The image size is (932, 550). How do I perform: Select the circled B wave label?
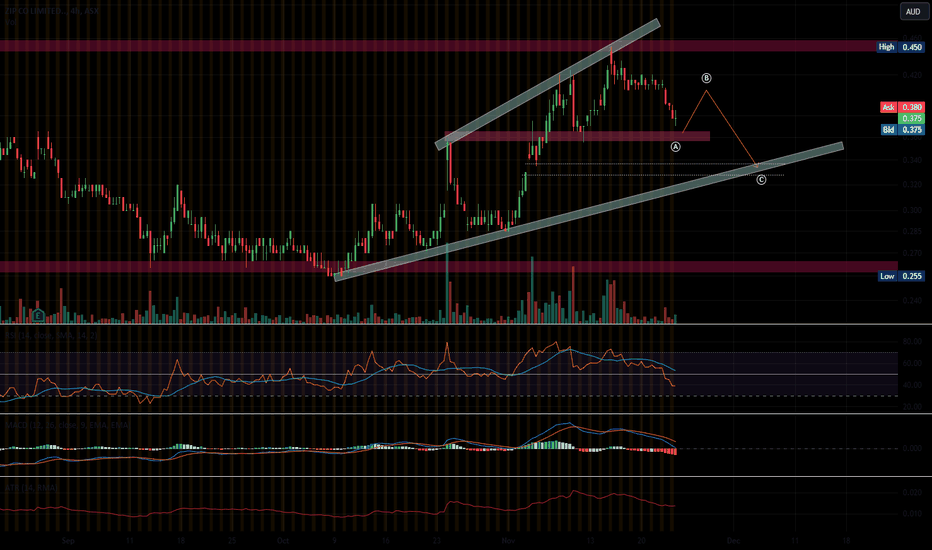click(x=706, y=78)
